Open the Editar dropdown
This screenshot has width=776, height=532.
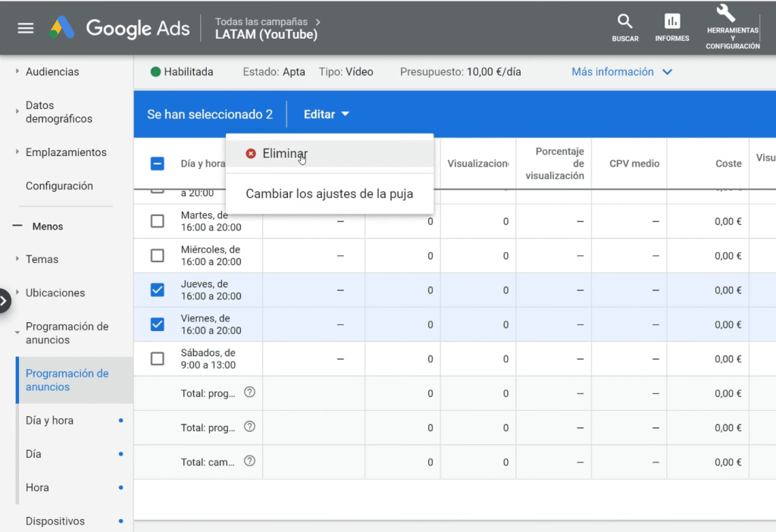pyautogui.click(x=326, y=114)
